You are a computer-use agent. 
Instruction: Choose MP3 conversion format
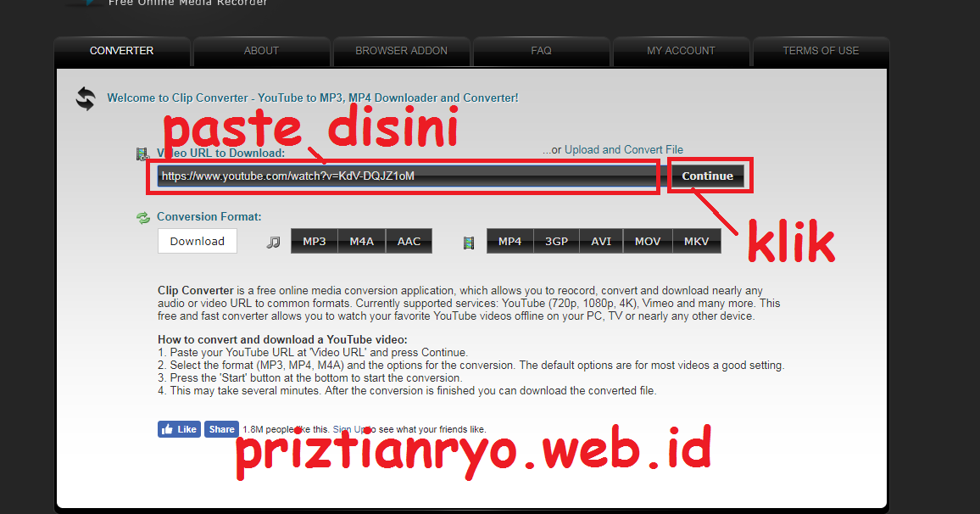coord(315,242)
